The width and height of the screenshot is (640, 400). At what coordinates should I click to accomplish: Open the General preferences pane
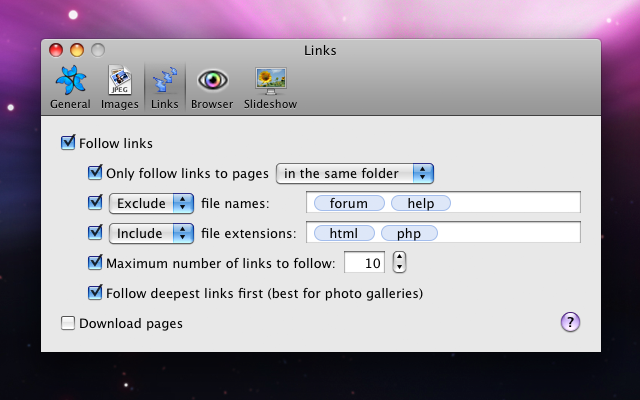tap(70, 87)
